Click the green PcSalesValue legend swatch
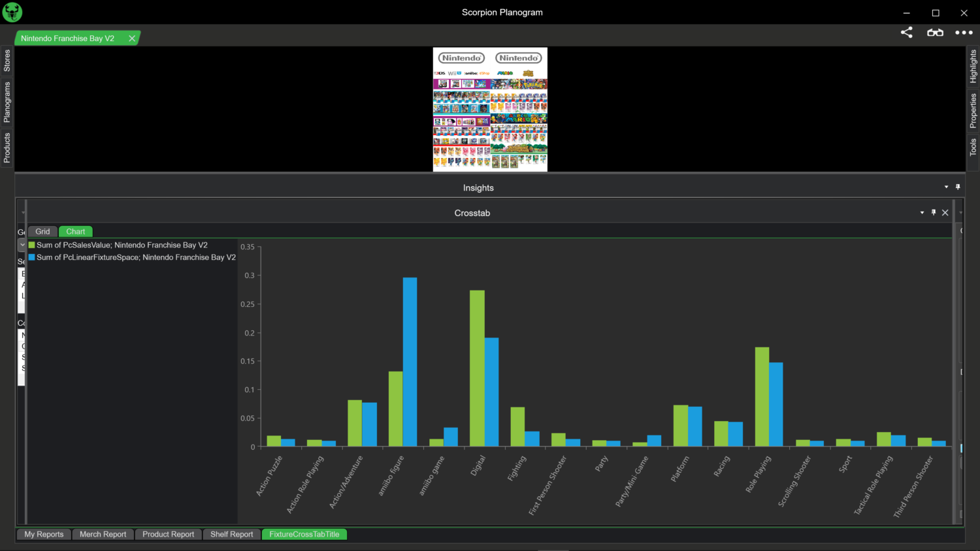This screenshot has width=980, height=551. [32, 245]
